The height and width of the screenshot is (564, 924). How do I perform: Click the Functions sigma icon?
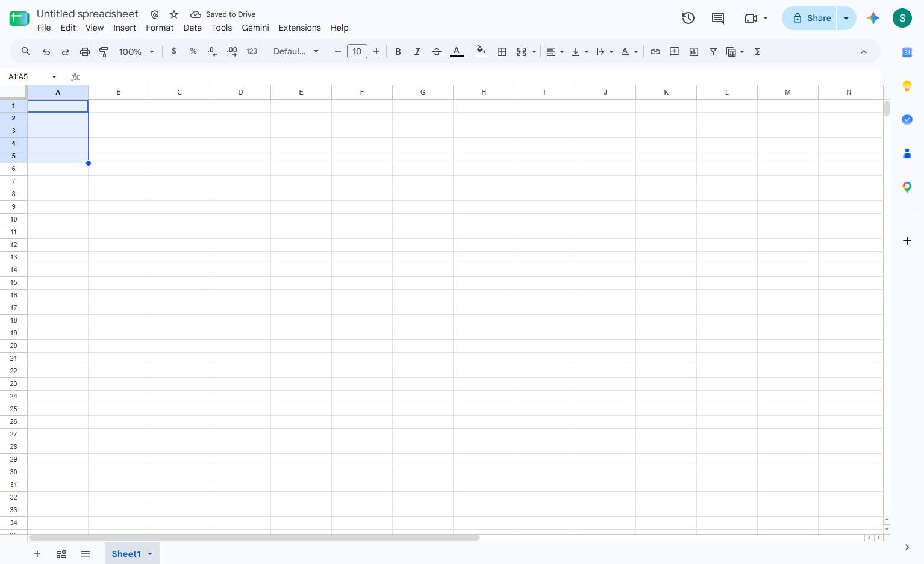point(758,52)
